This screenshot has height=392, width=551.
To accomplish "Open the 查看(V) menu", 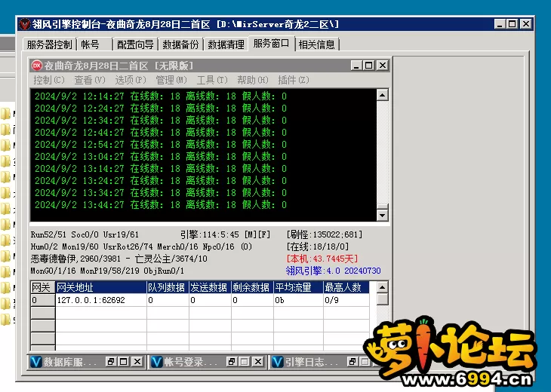I will pos(90,80).
